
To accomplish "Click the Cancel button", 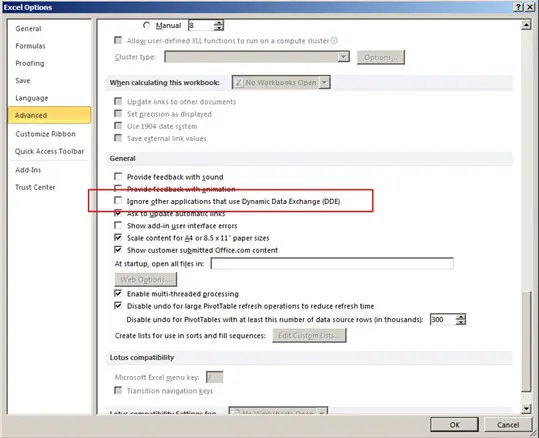I will [x=508, y=425].
